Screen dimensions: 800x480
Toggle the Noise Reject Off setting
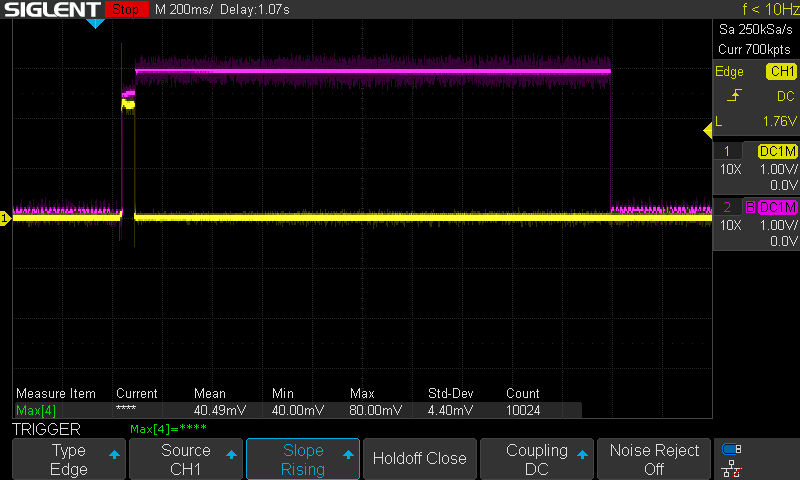point(655,459)
